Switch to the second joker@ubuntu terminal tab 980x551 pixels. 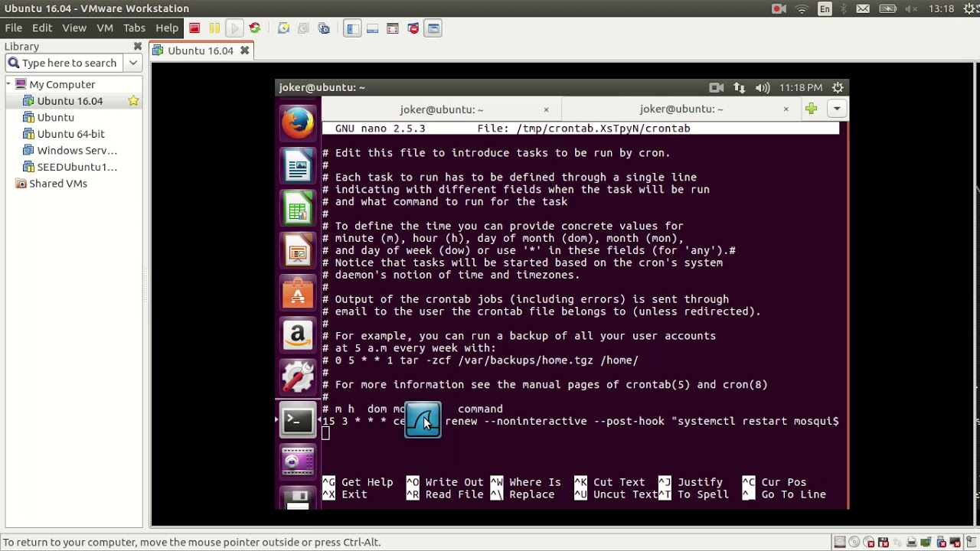681,109
